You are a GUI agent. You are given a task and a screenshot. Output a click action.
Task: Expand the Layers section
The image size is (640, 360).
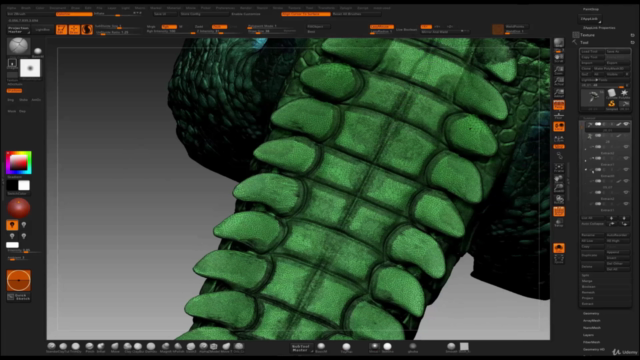coord(589,335)
